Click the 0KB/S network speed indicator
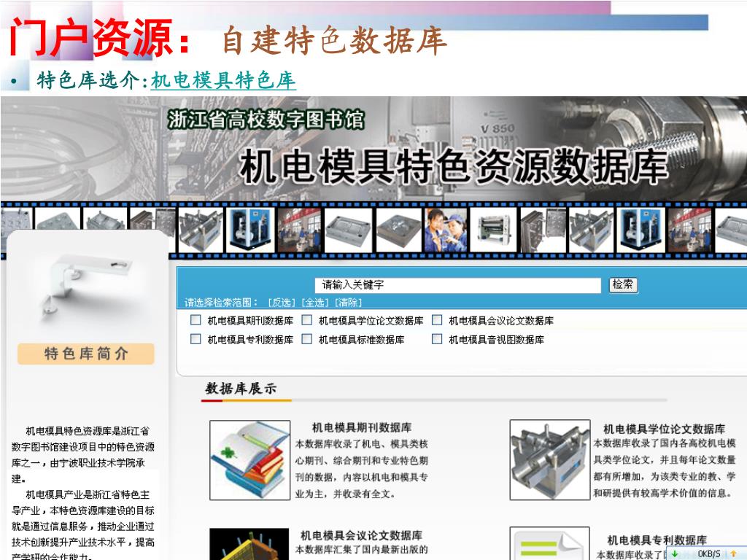This screenshot has width=747, height=560. click(709, 554)
